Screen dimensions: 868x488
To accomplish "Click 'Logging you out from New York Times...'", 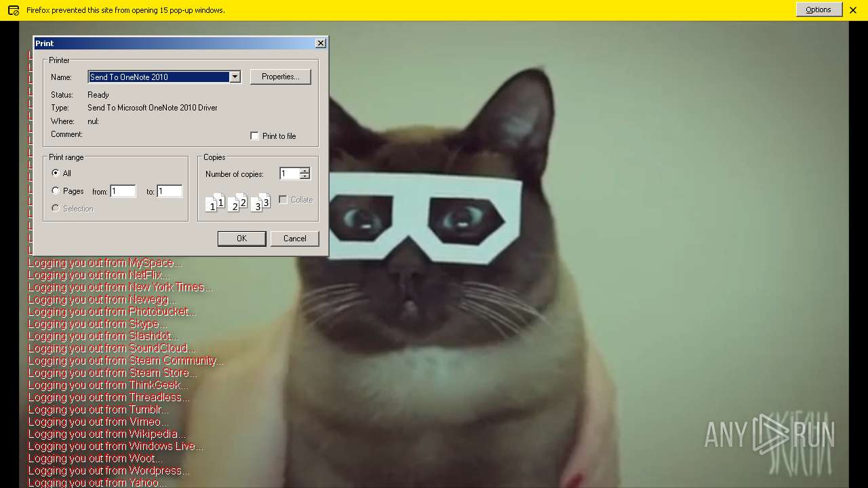I will click(x=120, y=287).
